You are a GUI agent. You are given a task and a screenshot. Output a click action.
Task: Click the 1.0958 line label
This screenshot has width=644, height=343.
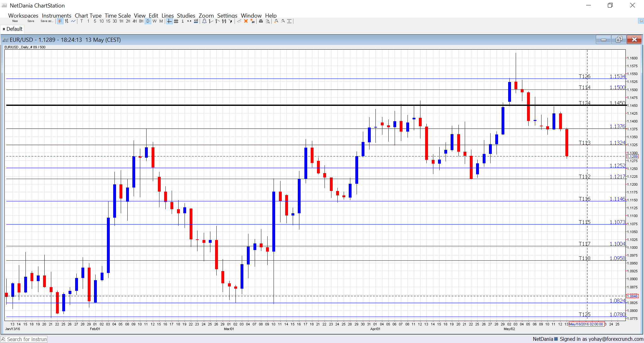coord(618,258)
